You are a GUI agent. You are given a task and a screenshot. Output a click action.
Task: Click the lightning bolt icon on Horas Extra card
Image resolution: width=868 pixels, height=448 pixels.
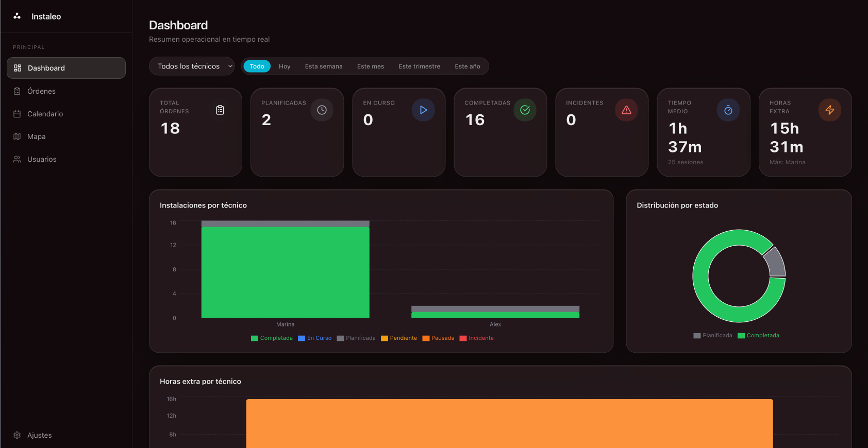[x=829, y=110]
